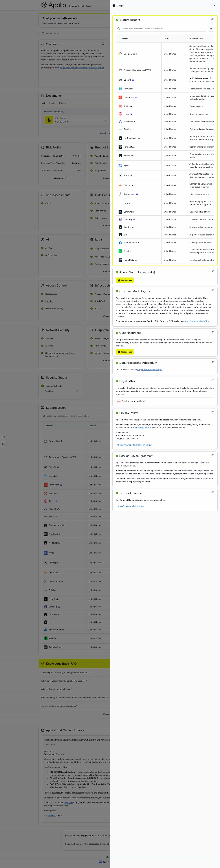Request access to Cyber Insurance document
220x868 pixels.
pyautogui.click(x=125, y=352)
